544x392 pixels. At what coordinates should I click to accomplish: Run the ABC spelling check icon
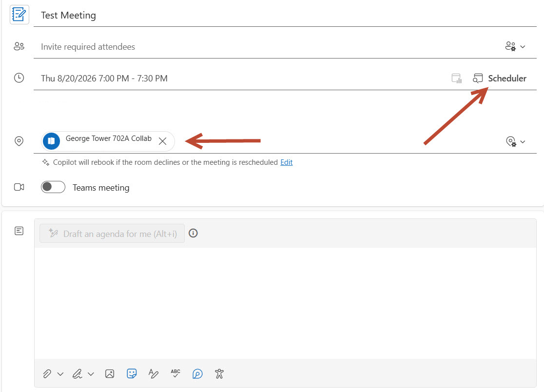pos(175,373)
